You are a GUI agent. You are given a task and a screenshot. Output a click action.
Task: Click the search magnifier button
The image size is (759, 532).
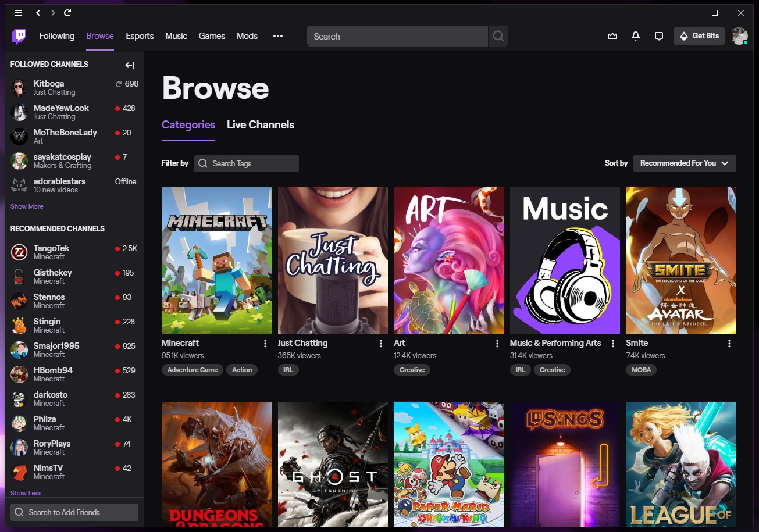tap(498, 36)
